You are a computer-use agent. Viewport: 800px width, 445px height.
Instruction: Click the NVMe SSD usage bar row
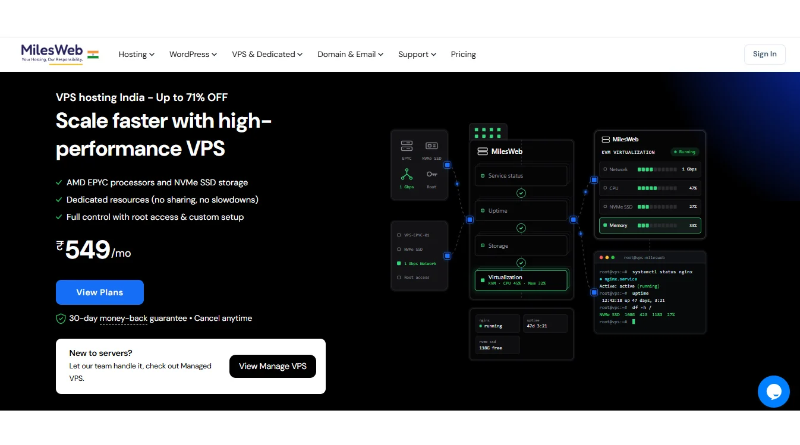[649, 207]
